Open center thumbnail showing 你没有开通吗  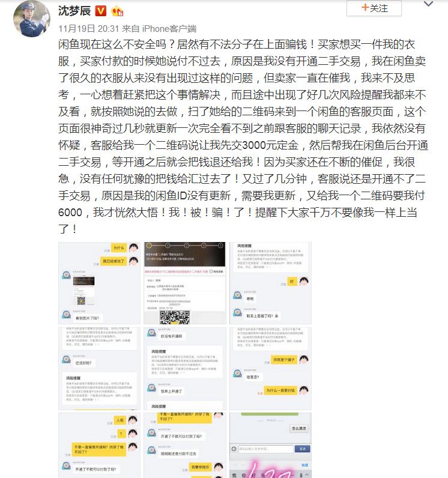[x=185, y=369]
